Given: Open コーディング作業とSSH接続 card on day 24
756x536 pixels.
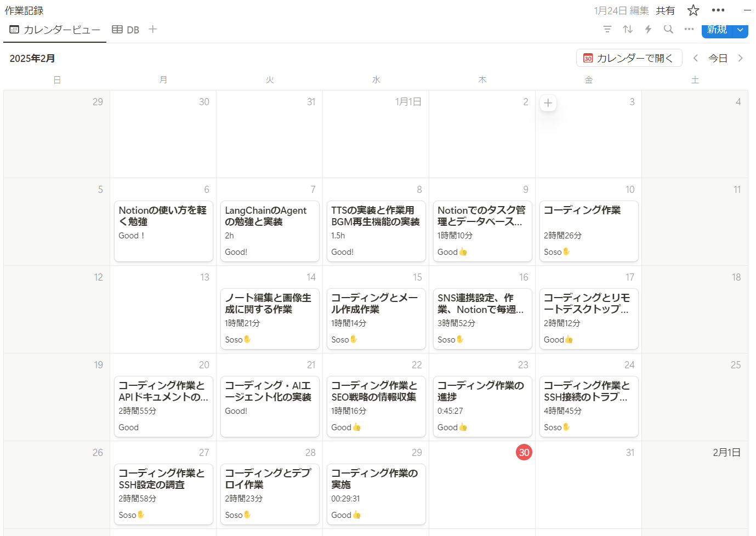Looking at the screenshot, I should click(x=589, y=407).
